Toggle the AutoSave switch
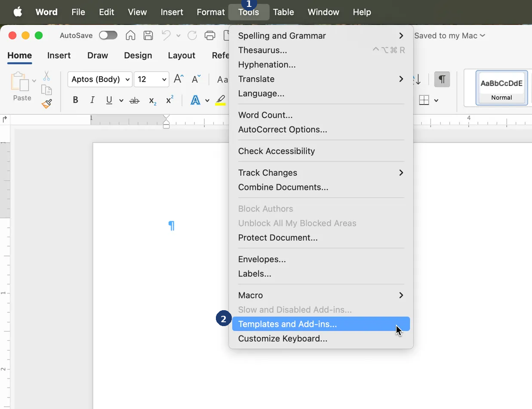The image size is (532, 409). [108, 35]
